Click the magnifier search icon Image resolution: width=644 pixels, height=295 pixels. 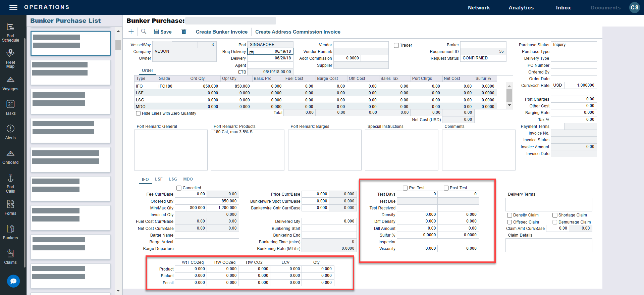(x=144, y=32)
